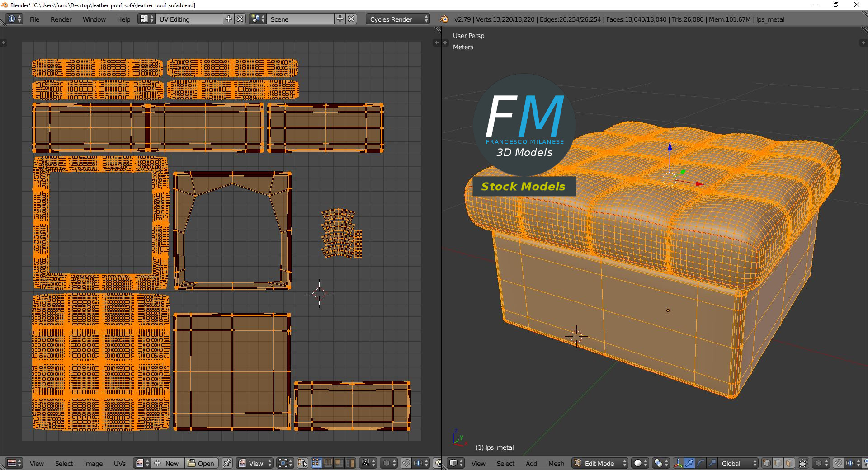Viewport: 868px width, 470px height.
Task: Toggle limit selection to visible
Action: click(803, 463)
